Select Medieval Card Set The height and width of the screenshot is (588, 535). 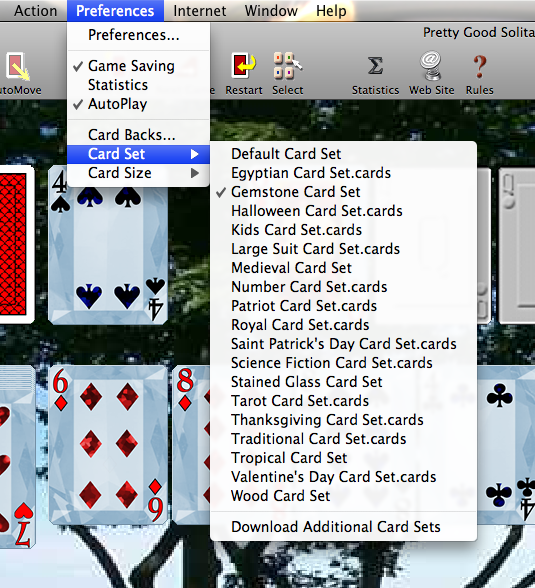(x=343, y=268)
